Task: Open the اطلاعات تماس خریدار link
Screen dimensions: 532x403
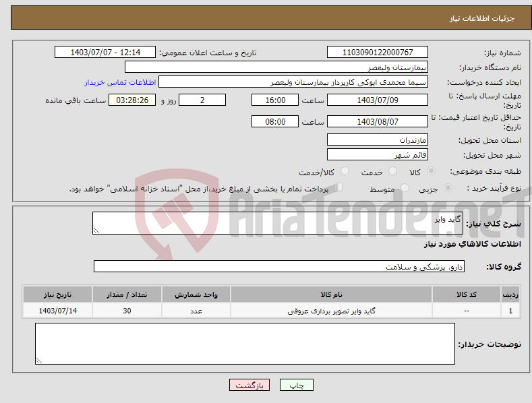Action: coord(120,82)
